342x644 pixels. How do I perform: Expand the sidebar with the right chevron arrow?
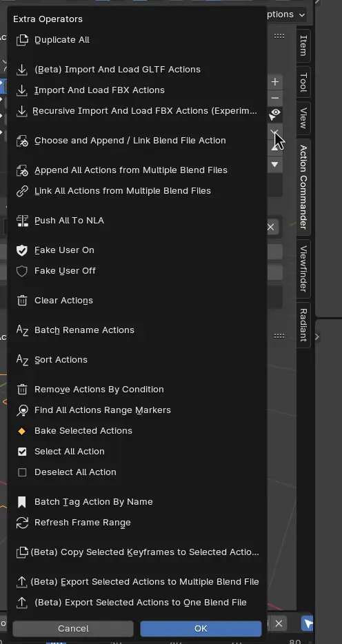[x=317, y=336]
